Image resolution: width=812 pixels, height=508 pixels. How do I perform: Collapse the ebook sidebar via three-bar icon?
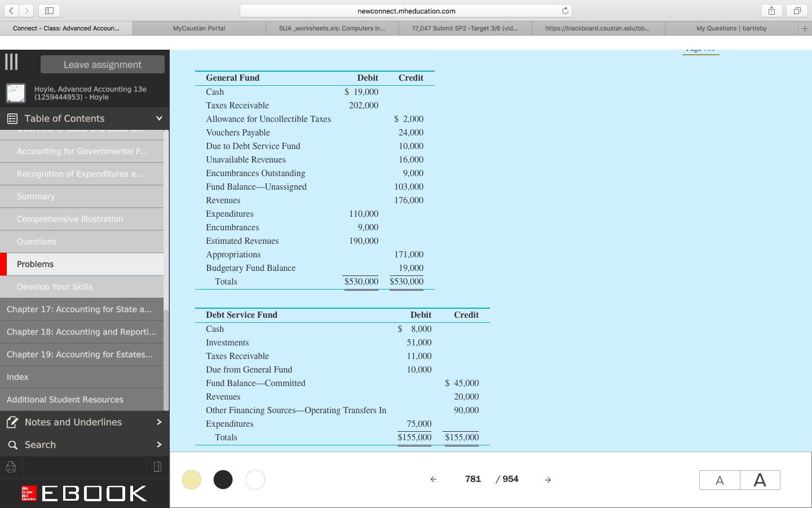[x=11, y=62]
